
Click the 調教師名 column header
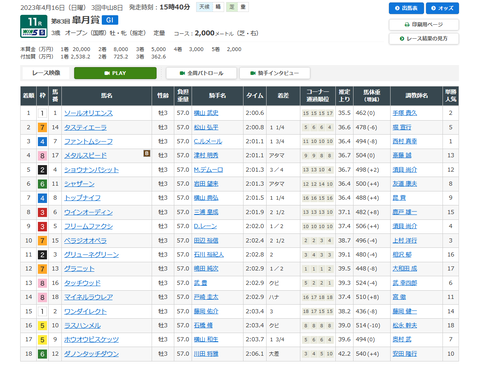(417, 96)
